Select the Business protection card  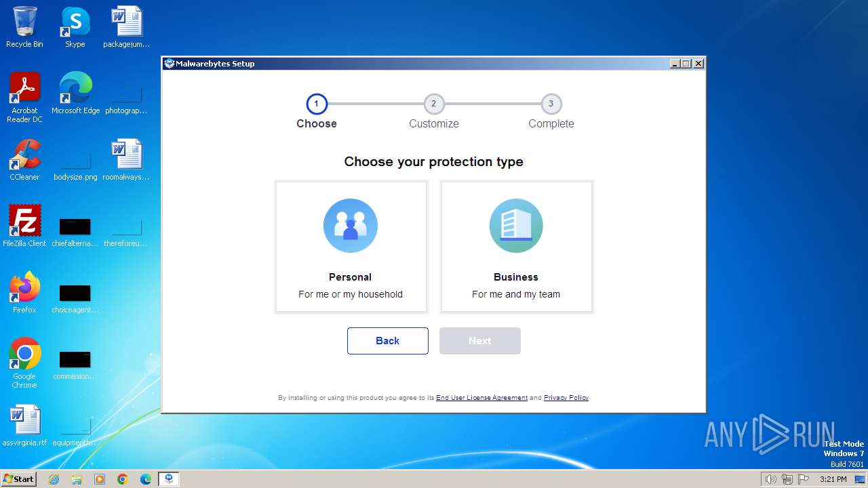[x=516, y=247]
